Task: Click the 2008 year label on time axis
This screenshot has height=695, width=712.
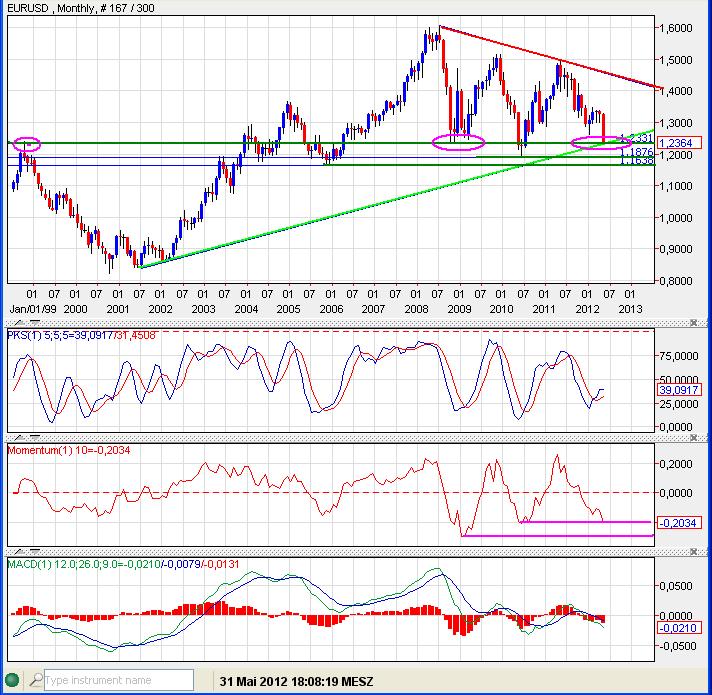Action: point(416,309)
